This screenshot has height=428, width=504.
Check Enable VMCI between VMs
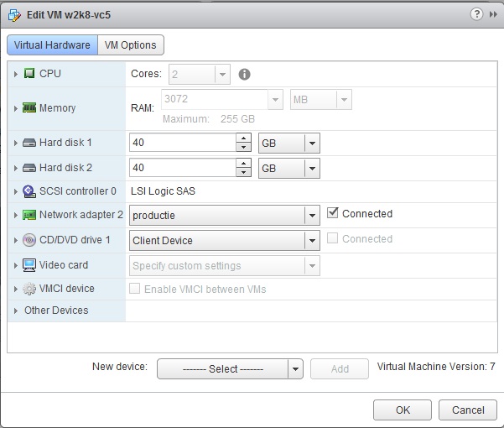point(134,289)
